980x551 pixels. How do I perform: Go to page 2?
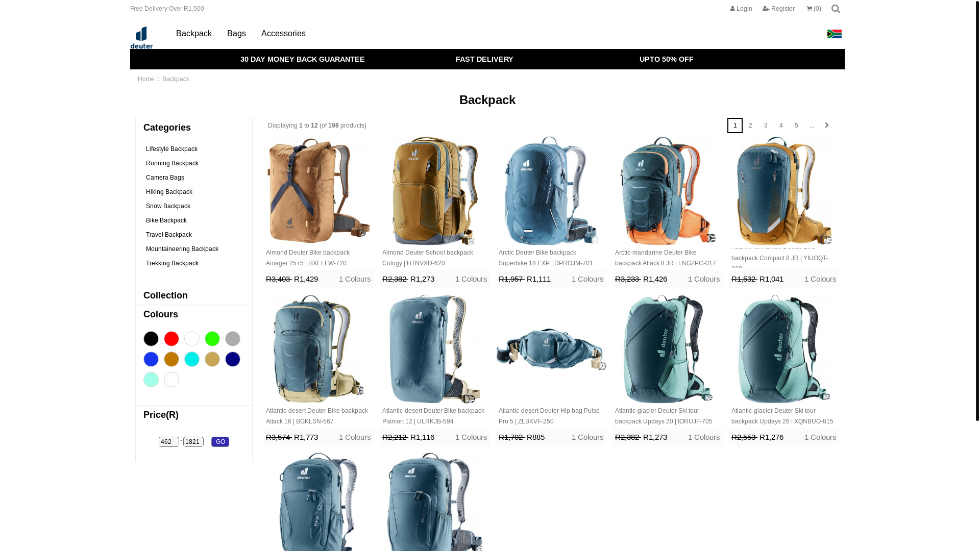click(750, 126)
